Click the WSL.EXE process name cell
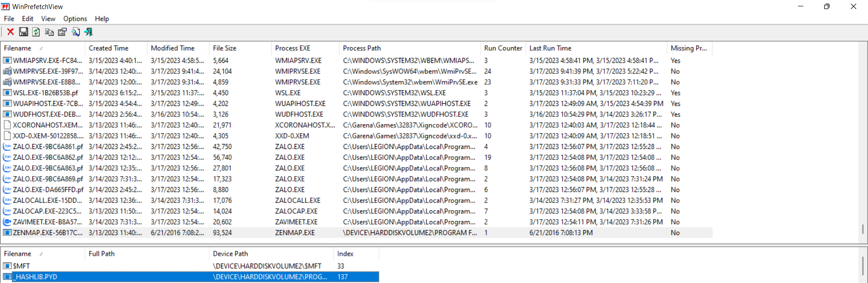 288,93
